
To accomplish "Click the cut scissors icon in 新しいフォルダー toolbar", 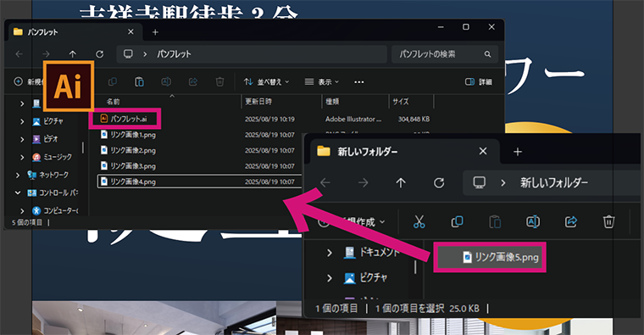I will point(419,222).
